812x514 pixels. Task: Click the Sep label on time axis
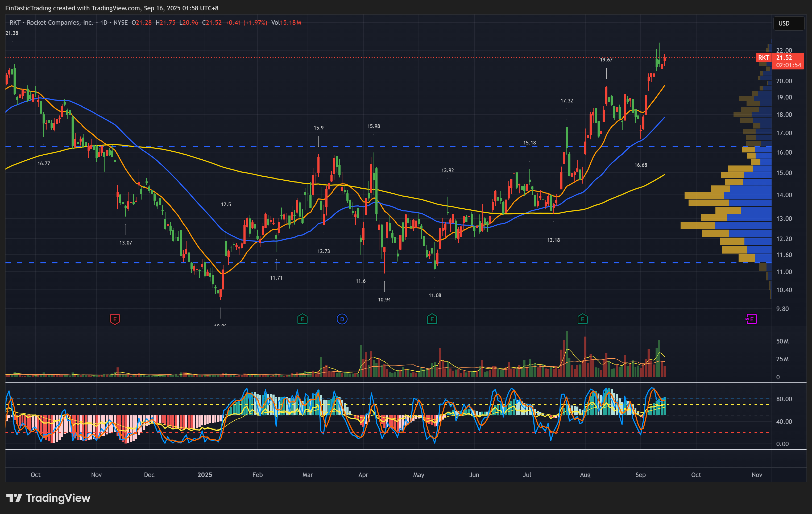[x=640, y=475]
